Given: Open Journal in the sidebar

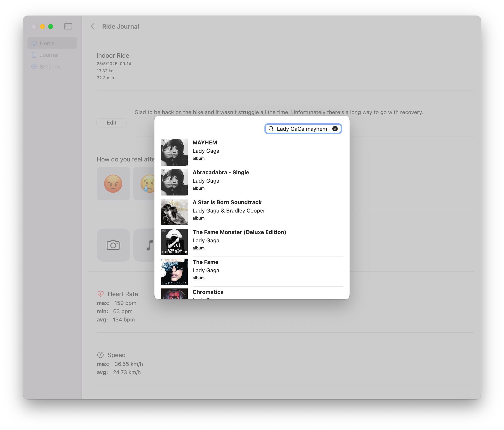Looking at the screenshot, I should pyautogui.click(x=52, y=55).
